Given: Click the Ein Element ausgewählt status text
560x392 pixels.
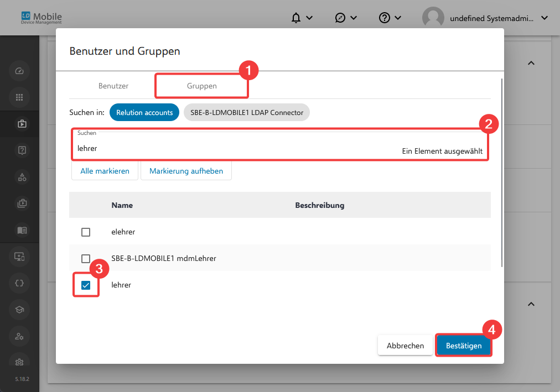Looking at the screenshot, I should [442, 151].
